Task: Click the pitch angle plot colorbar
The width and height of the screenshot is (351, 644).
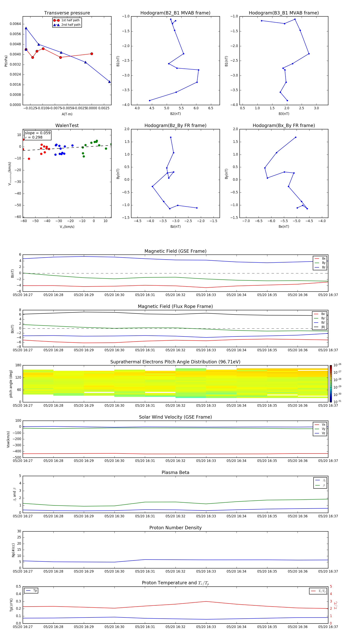Action: click(331, 383)
